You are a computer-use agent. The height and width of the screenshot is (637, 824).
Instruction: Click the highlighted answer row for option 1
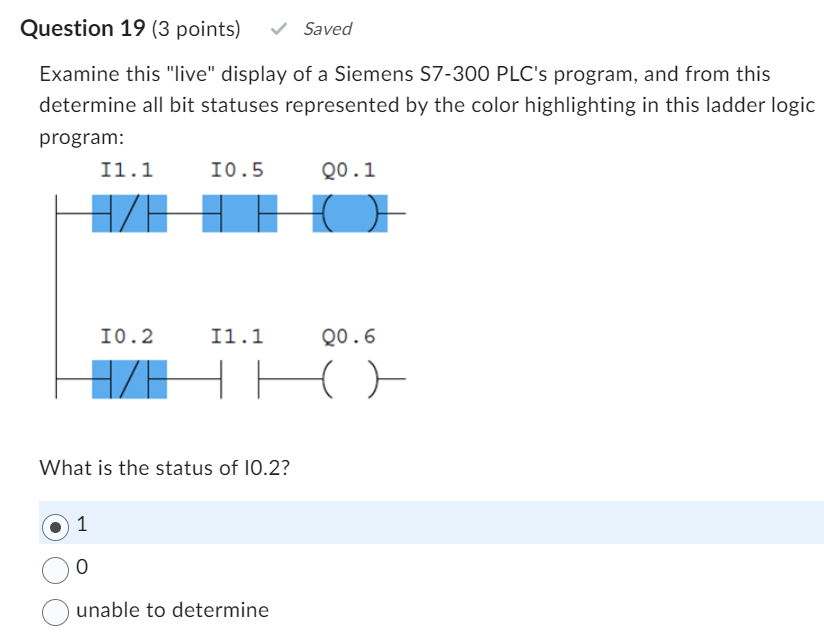coord(400,522)
